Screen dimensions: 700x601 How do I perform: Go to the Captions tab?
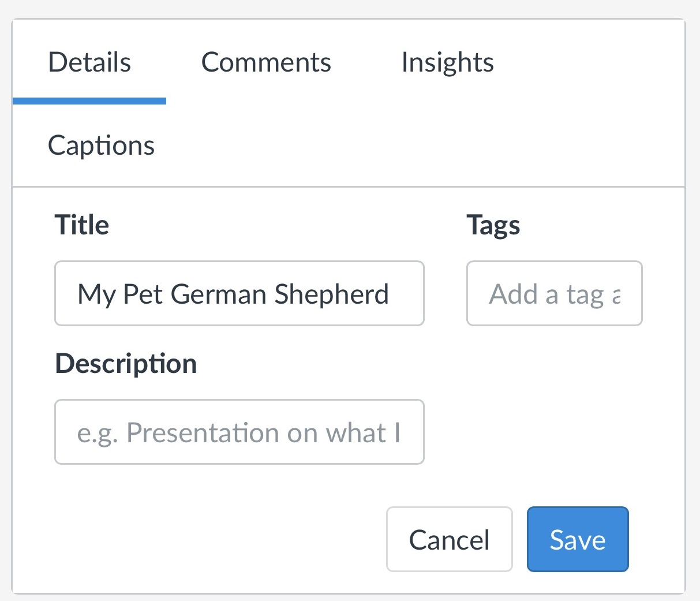(x=101, y=145)
